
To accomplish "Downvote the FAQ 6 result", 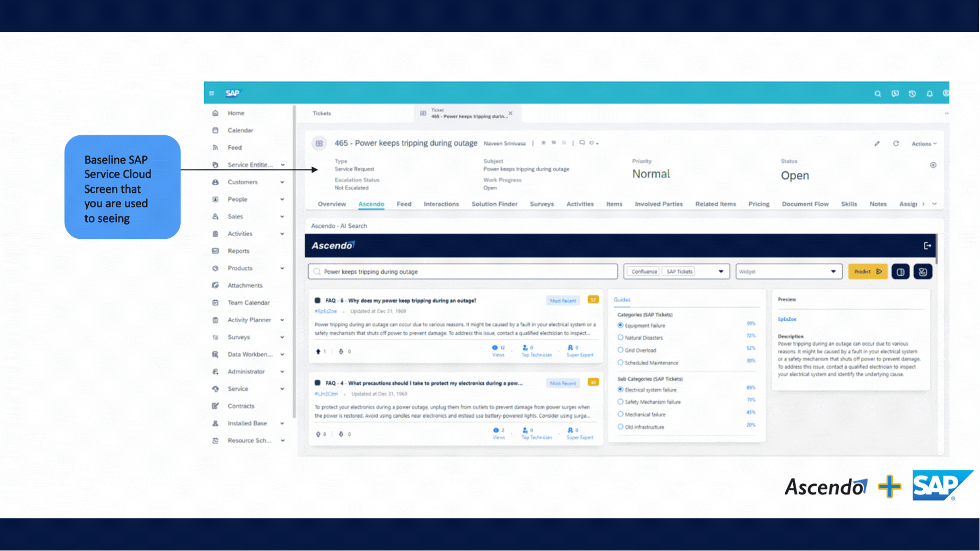I will pyautogui.click(x=341, y=352).
